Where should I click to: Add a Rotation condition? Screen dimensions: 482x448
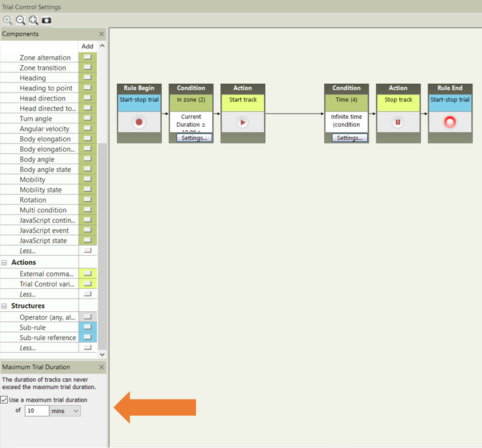point(88,200)
